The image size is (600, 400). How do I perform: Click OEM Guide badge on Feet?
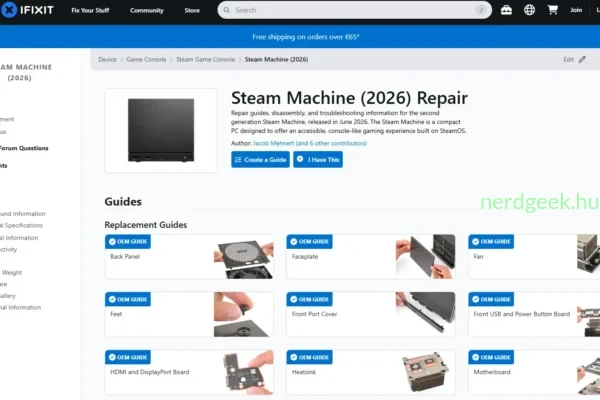tap(128, 299)
